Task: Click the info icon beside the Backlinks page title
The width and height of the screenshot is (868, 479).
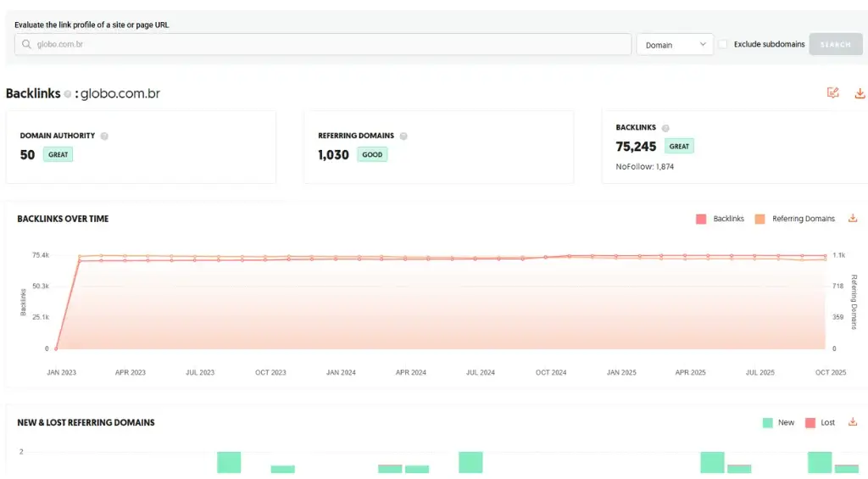Action: [68, 94]
